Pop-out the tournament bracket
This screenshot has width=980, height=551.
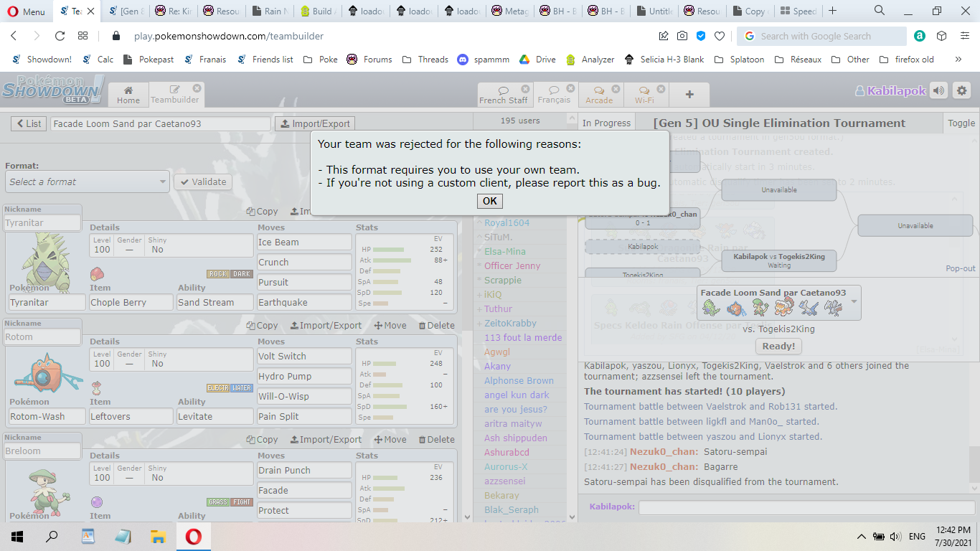click(x=961, y=268)
